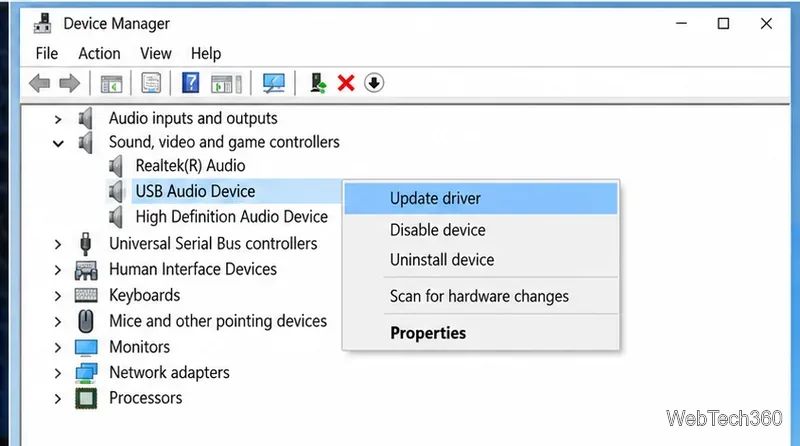Click the Disable device down-arrow icon
The height and width of the screenshot is (446, 800).
(374, 83)
